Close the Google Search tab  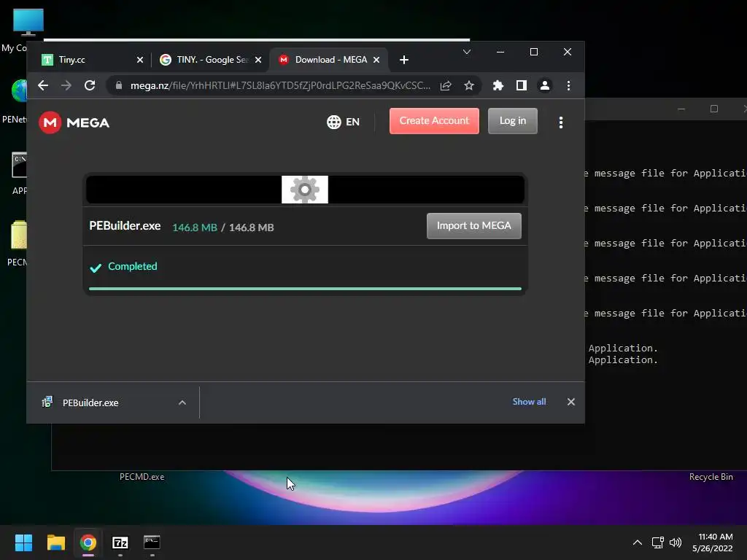258,60
